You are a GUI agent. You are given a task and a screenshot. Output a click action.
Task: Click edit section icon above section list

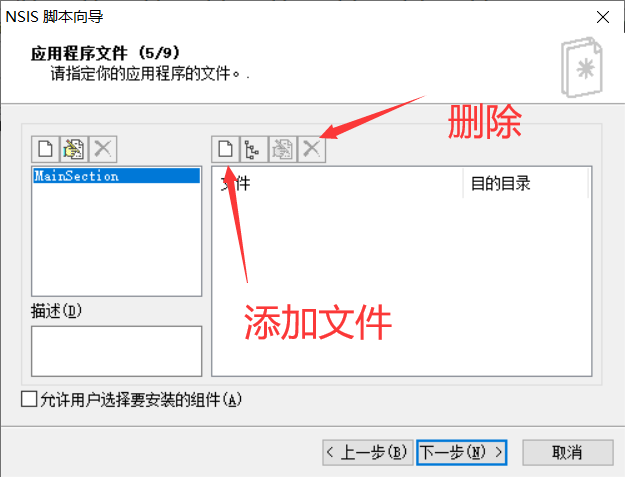click(x=74, y=149)
